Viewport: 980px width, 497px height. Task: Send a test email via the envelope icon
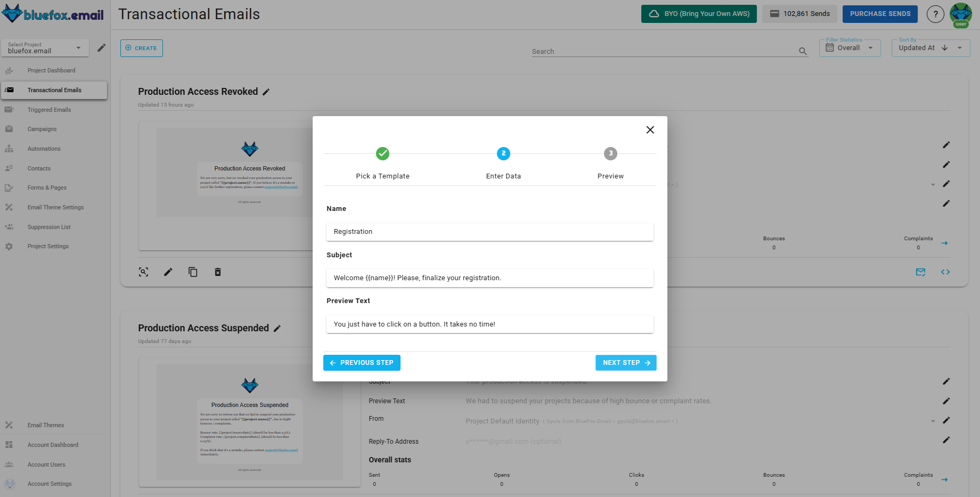[920, 272]
